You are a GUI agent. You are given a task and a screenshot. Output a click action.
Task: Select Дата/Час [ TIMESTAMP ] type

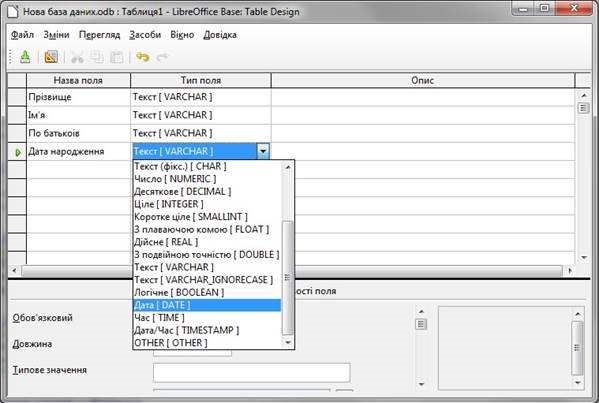207,330
